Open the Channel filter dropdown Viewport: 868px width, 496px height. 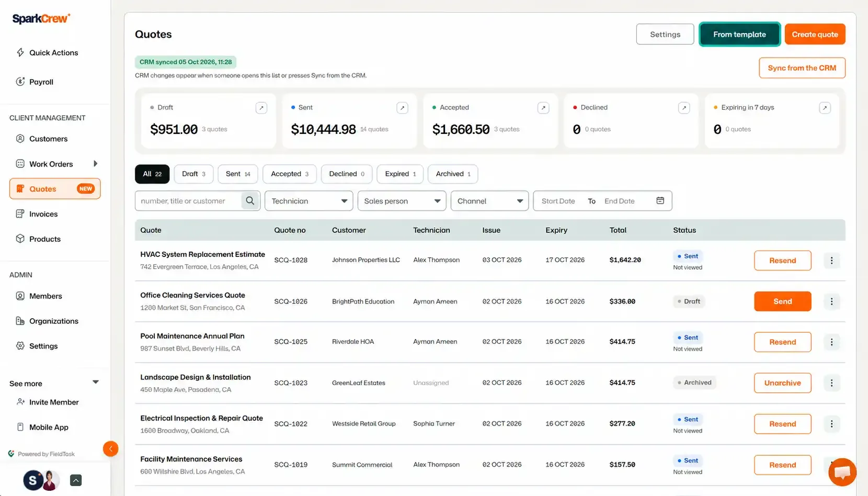489,201
